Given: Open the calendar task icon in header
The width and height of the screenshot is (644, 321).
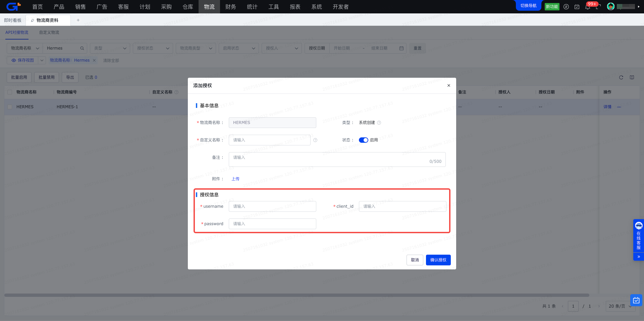Looking at the screenshot, I should 577,7.
